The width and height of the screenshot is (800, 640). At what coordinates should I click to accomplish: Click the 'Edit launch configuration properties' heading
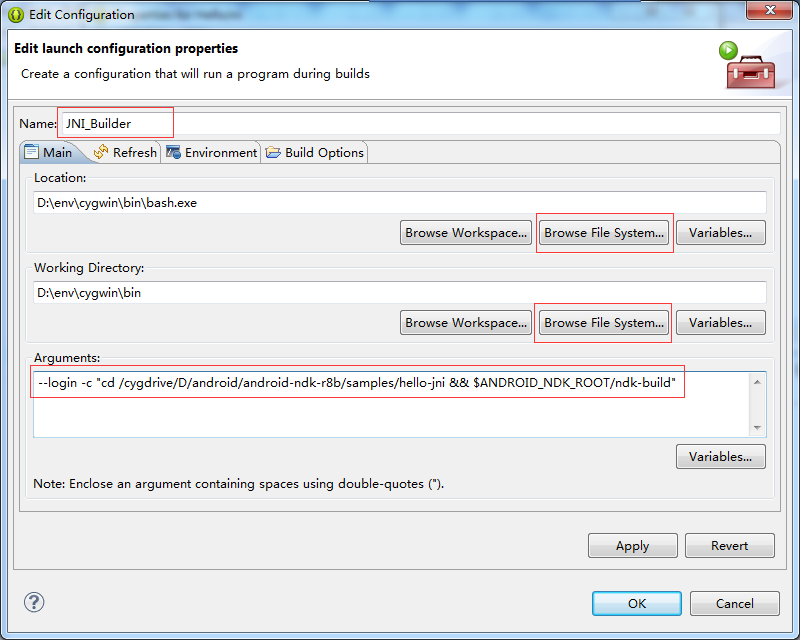tap(126, 48)
